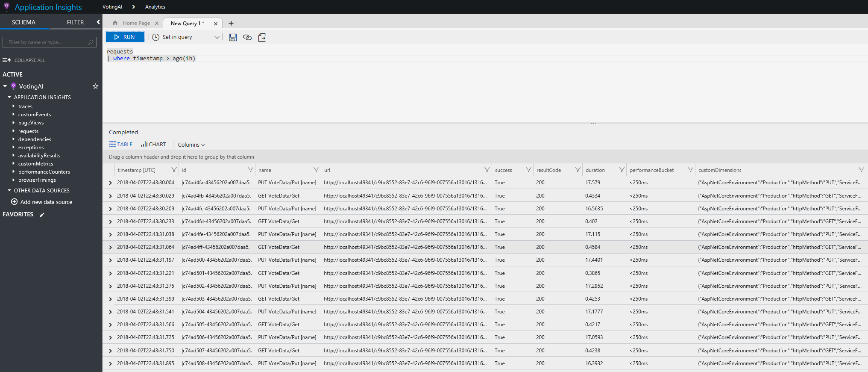Open filter for the success column

(528, 170)
